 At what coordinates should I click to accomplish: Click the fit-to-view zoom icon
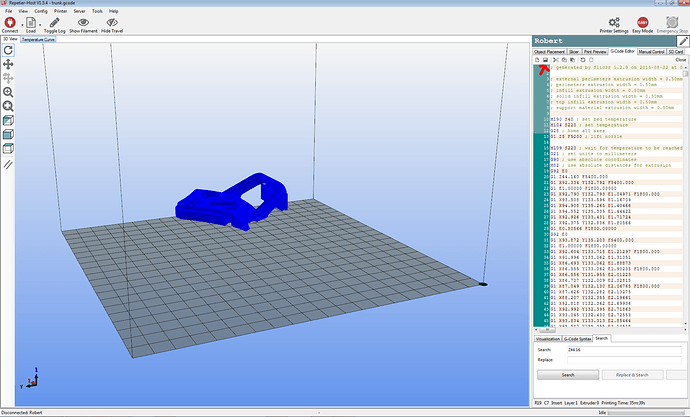(x=8, y=106)
